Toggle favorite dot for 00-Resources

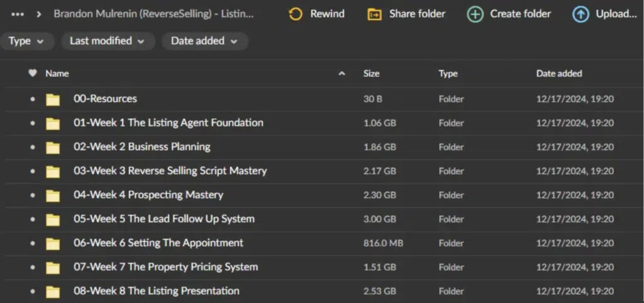(33, 99)
